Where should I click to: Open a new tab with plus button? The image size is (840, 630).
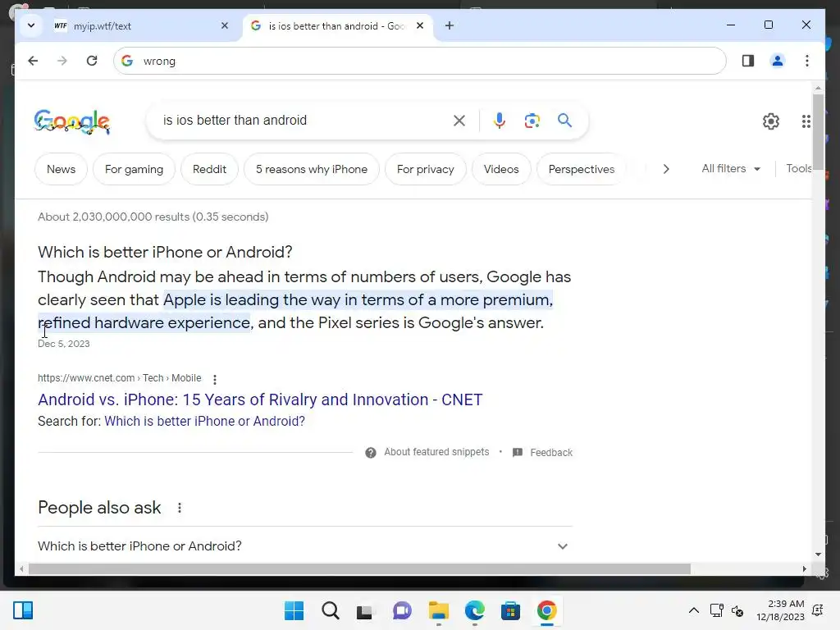tap(449, 25)
